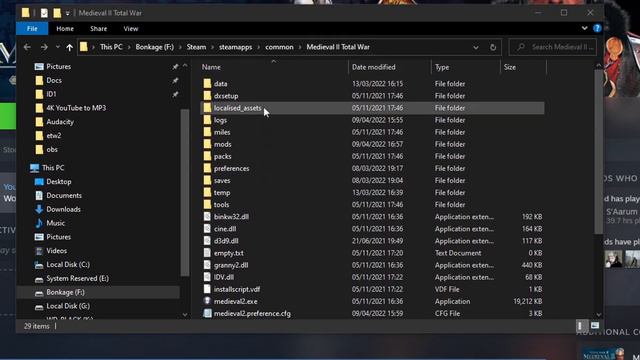
Task: Open System Reserved (E:) drive
Action: 77,279
